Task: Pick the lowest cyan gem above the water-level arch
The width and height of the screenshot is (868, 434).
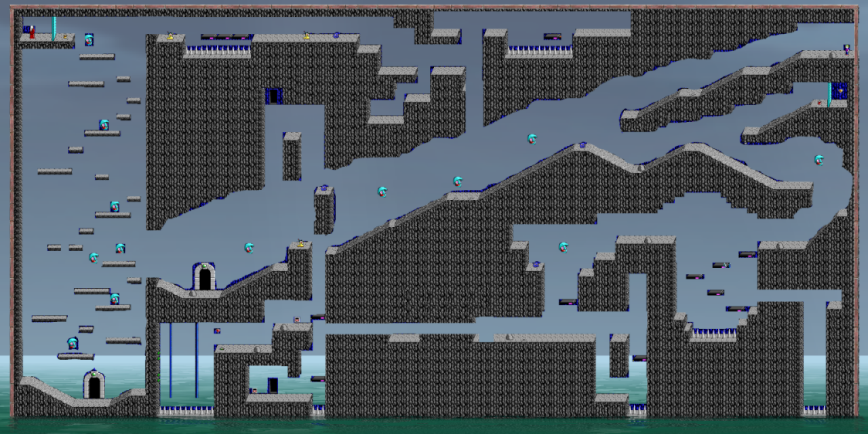Action: [x=73, y=343]
